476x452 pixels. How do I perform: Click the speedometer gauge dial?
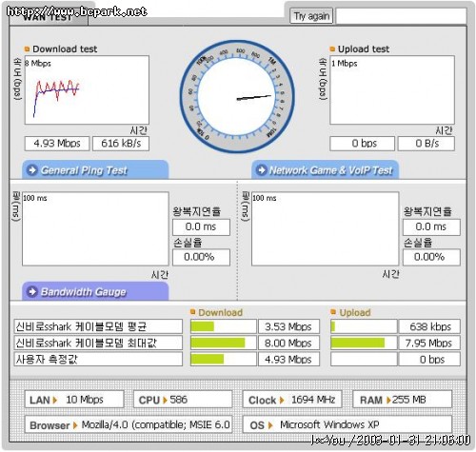coord(237,97)
